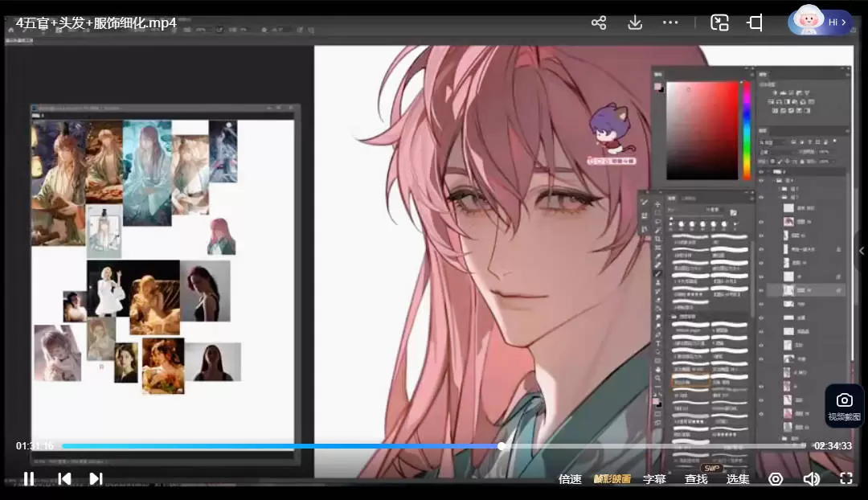Skip to the previous video
This screenshot has height=500, width=868.
(x=64, y=479)
